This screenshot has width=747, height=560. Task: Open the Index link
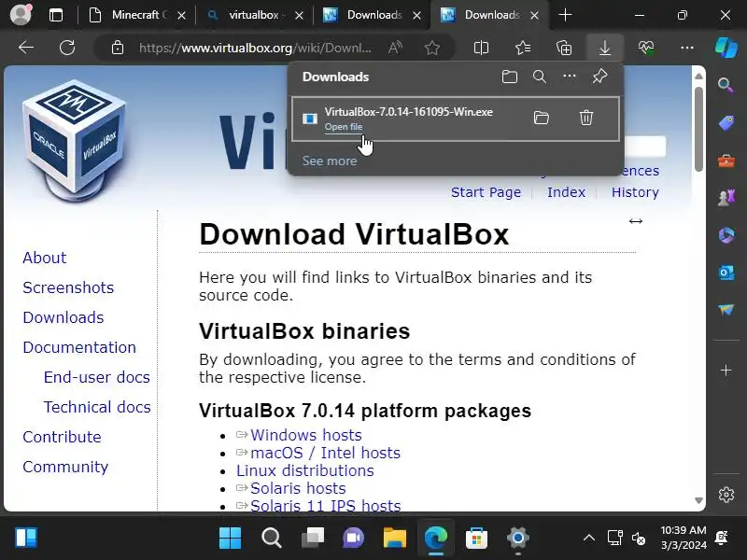566,192
